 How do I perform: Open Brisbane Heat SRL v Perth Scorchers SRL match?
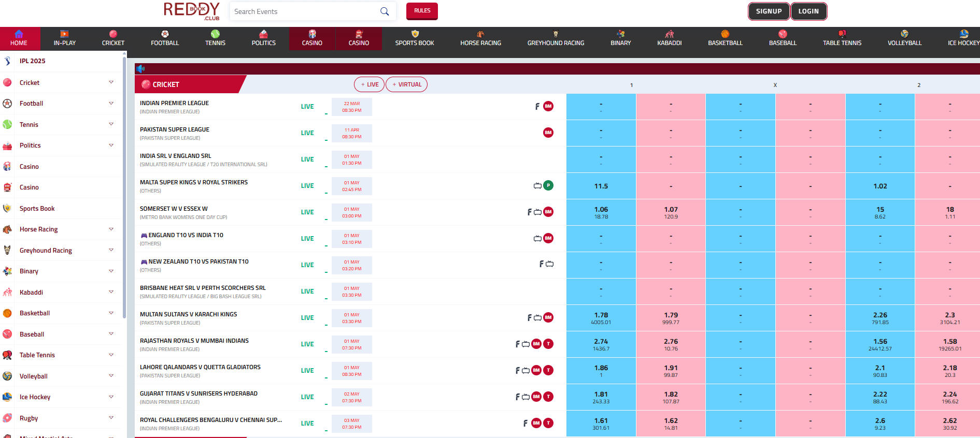[203, 288]
